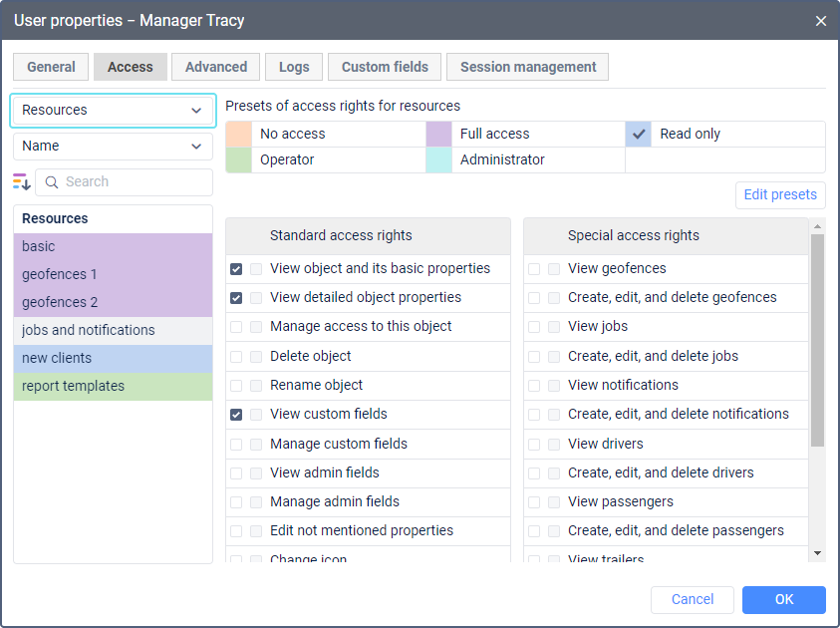
Task: Close the User properties dialog
Action: pos(821,20)
